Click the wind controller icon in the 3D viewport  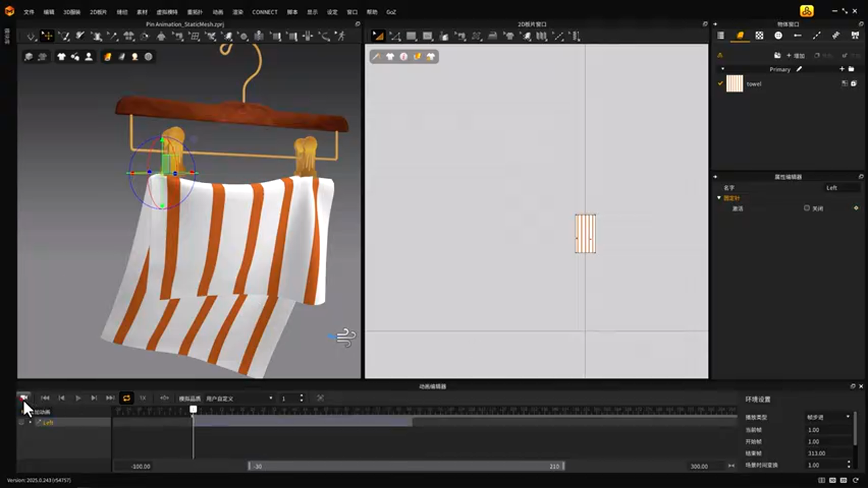click(x=345, y=337)
